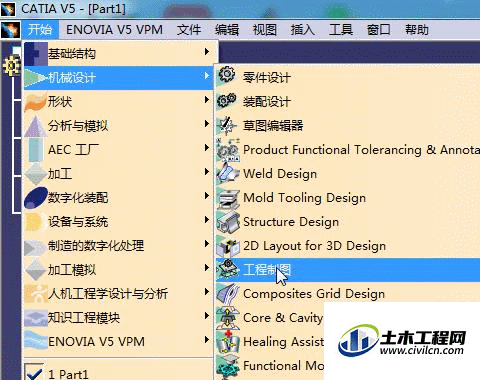Open the 编辑 menu

[x=227, y=30]
